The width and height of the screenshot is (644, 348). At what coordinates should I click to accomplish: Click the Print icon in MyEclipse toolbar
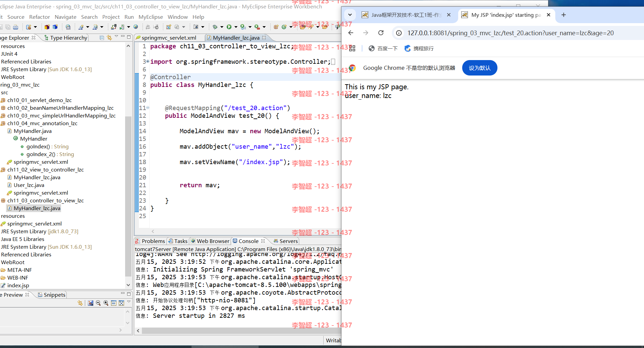(x=15, y=27)
